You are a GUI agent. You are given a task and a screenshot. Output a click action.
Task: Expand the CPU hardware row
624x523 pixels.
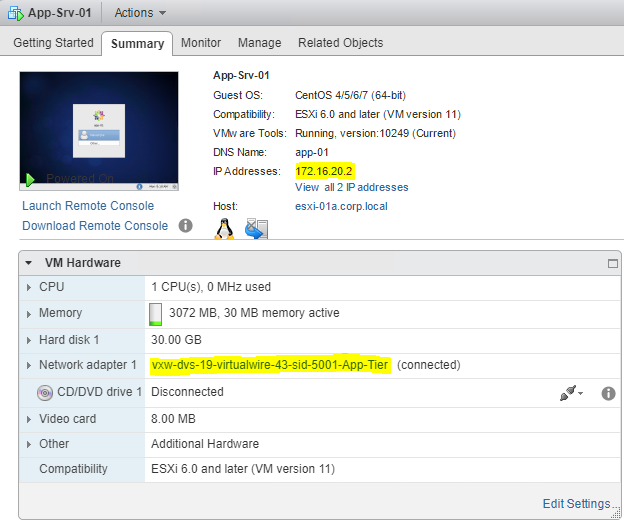pos(29,288)
